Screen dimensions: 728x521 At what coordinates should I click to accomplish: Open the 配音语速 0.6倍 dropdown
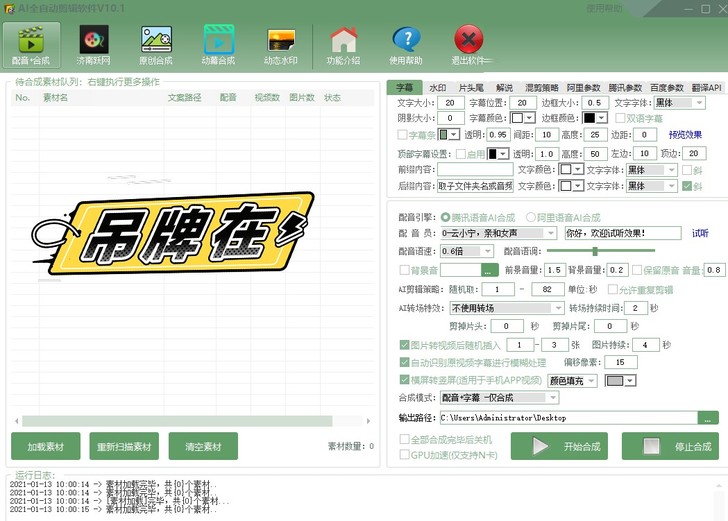click(467, 251)
